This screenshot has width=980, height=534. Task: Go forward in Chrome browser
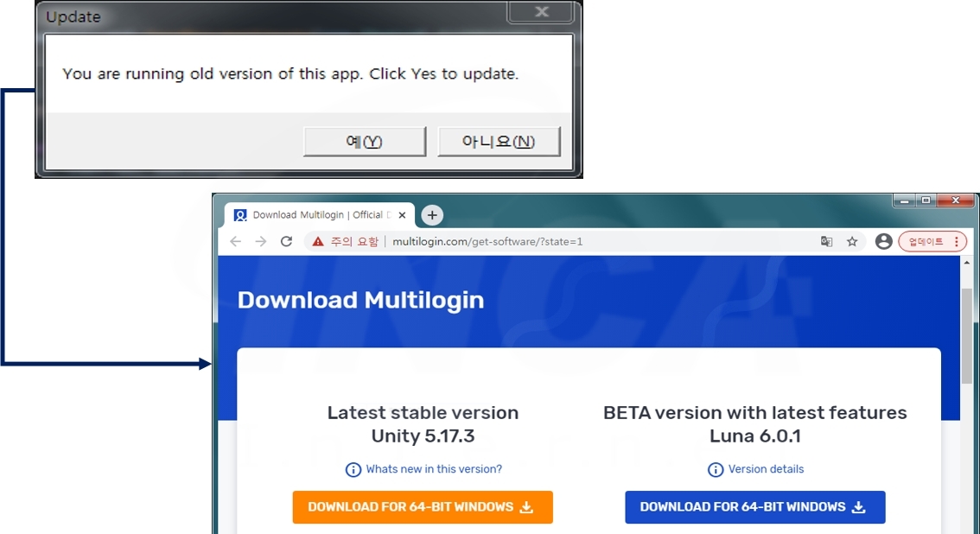click(x=261, y=242)
